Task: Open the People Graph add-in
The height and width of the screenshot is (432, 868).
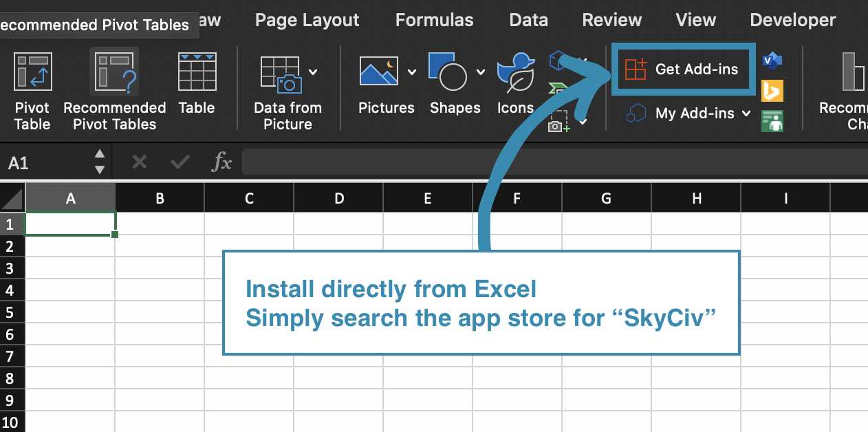Action: (772, 120)
